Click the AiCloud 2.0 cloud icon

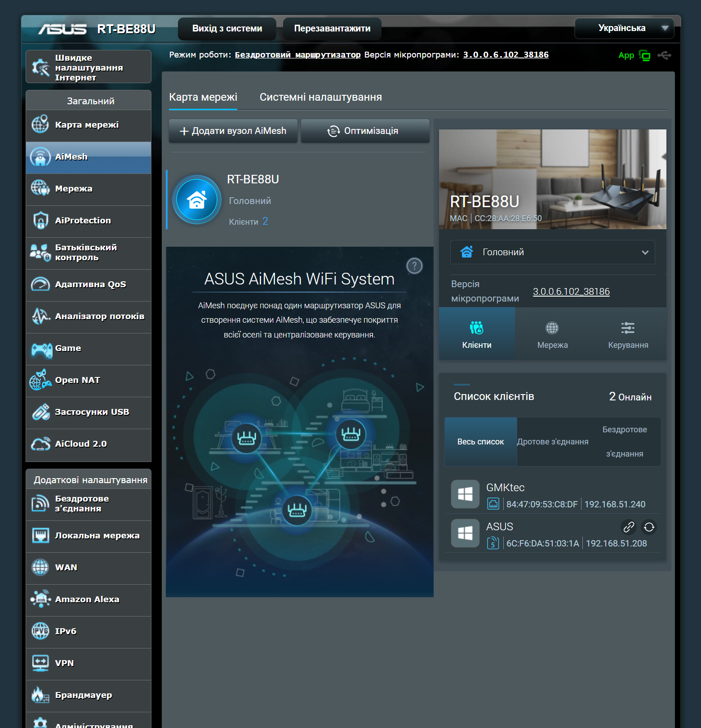(x=40, y=444)
